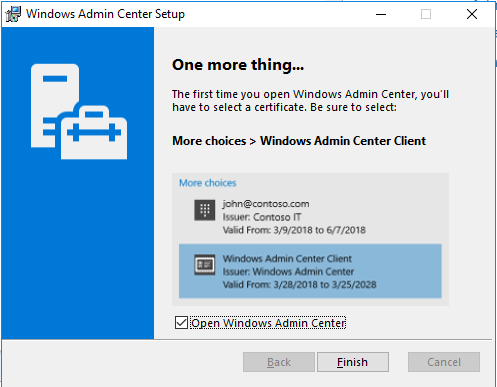Click the greyed-out Cancel button

coord(444,362)
